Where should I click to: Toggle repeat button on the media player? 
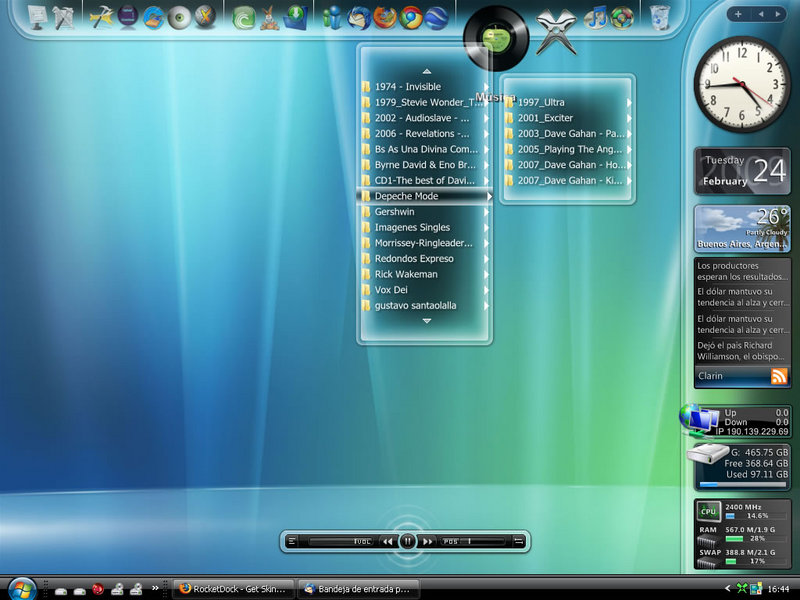tap(518, 541)
